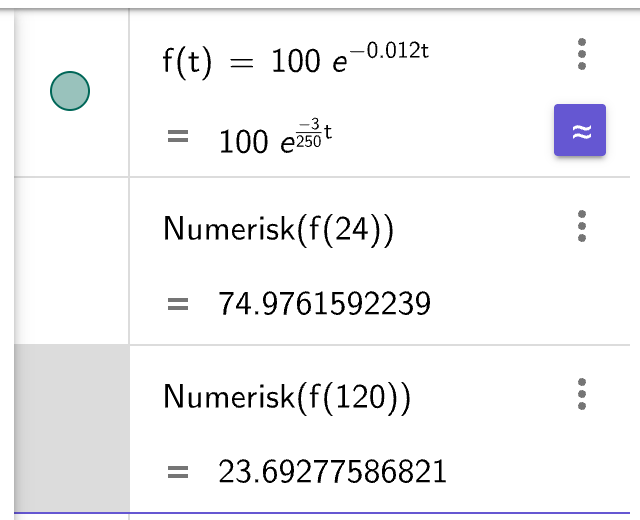640x520 pixels.
Task: Click equals sign icon before 100 e^(-3/250)t
Action: click(178, 136)
